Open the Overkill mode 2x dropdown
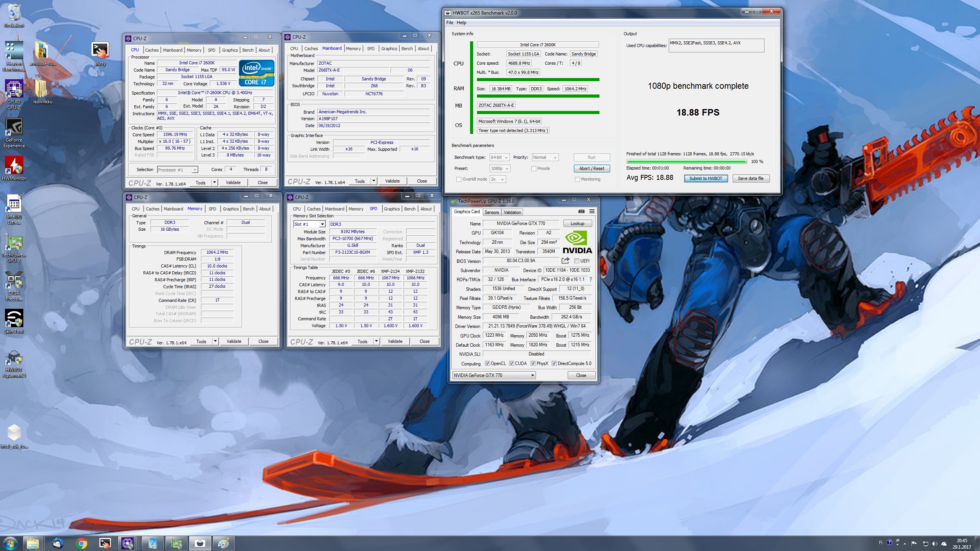 (x=498, y=179)
